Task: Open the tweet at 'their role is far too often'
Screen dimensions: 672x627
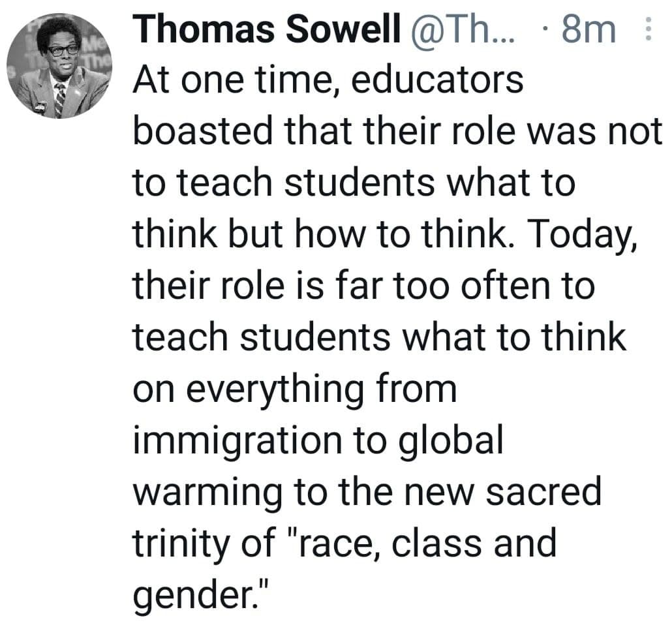Action: pos(363,285)
